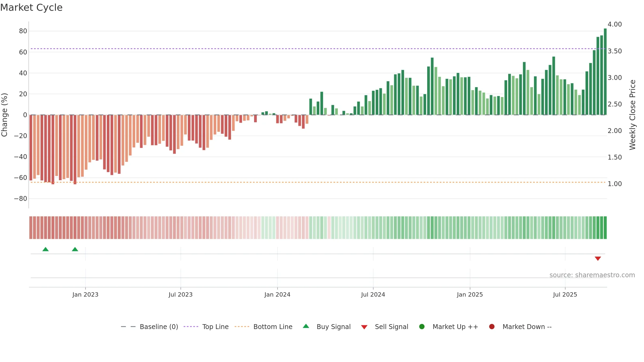Click the dashed Baseline (0) legend line sample
The width and height of the screenshot is (644, 362).
128,327
